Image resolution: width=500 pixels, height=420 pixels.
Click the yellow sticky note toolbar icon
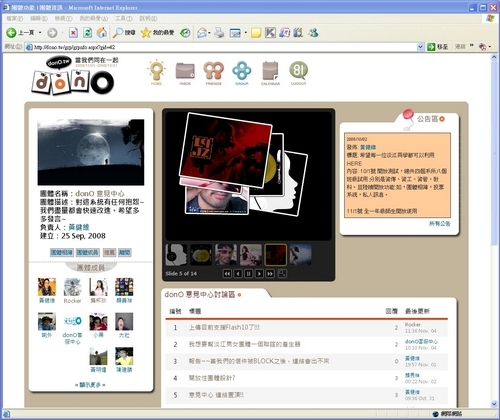256,33
